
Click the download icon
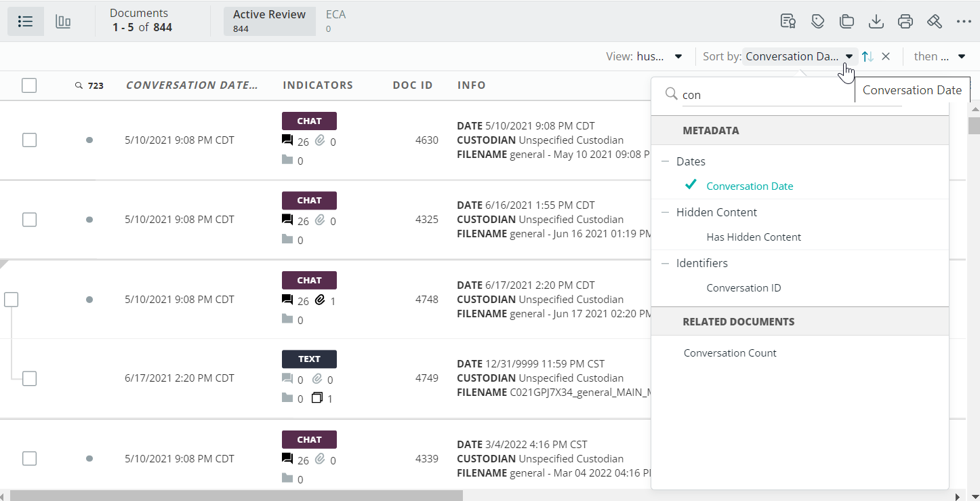point(876,21)
